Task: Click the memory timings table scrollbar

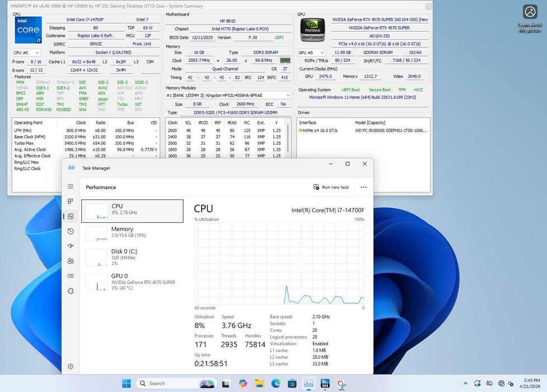Action: point(288,138)
